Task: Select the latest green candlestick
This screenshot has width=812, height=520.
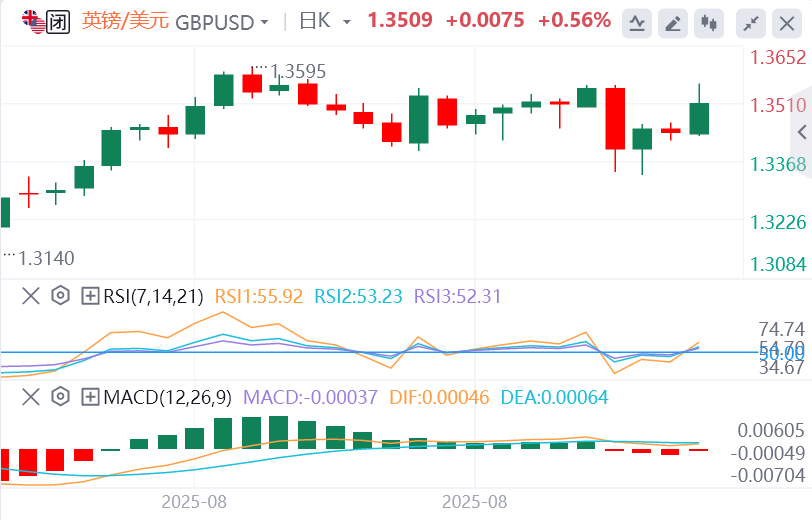Action: point(699,119)
